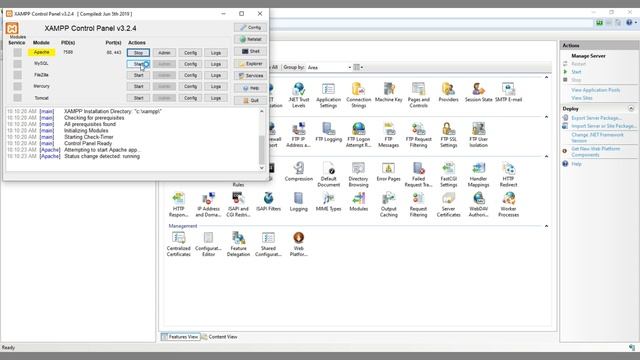This screenshot has width=640, height=360.
Task: Open FTP SSL Settings feature
Action: 448,135
